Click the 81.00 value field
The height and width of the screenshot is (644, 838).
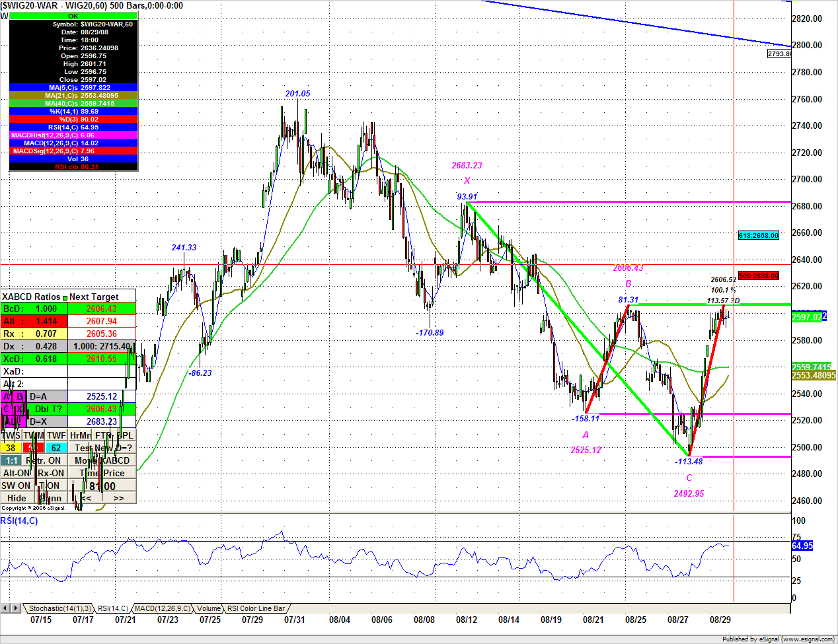coord(102,485)
